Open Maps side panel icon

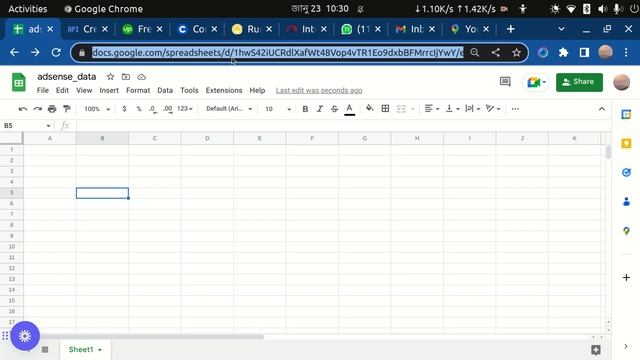point(626,231)
